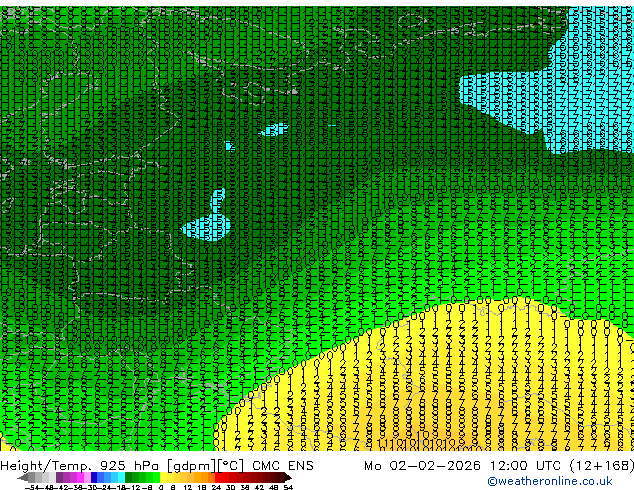Viewport: 634px width, 490px height.
Task: Click the 'CMC ENS' model label
Action: pyautogui.click(x=283, y=466)
